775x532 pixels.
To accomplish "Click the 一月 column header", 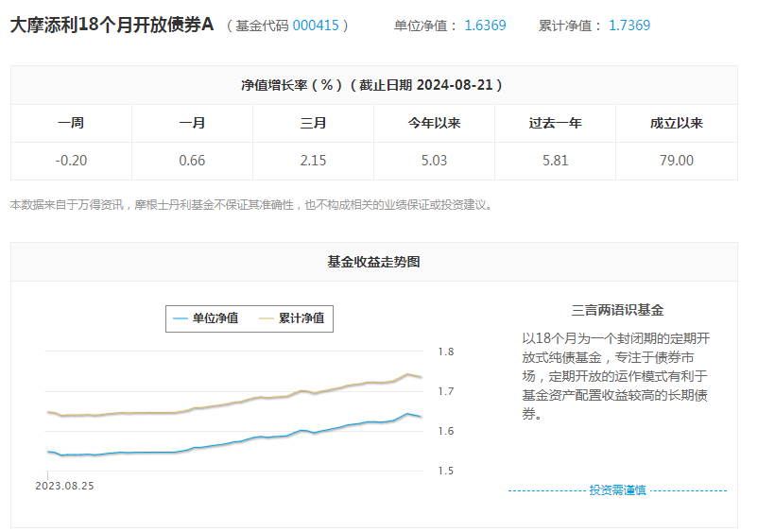I will click(192, 123).
